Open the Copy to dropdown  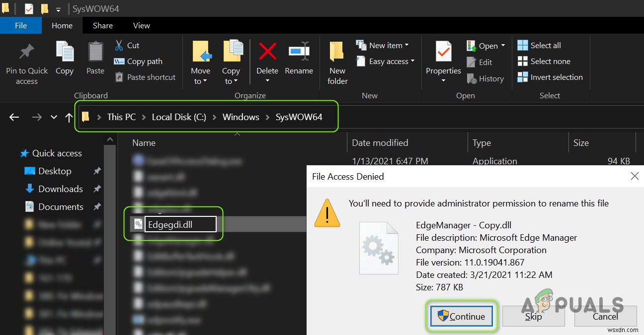click(231, 63)
